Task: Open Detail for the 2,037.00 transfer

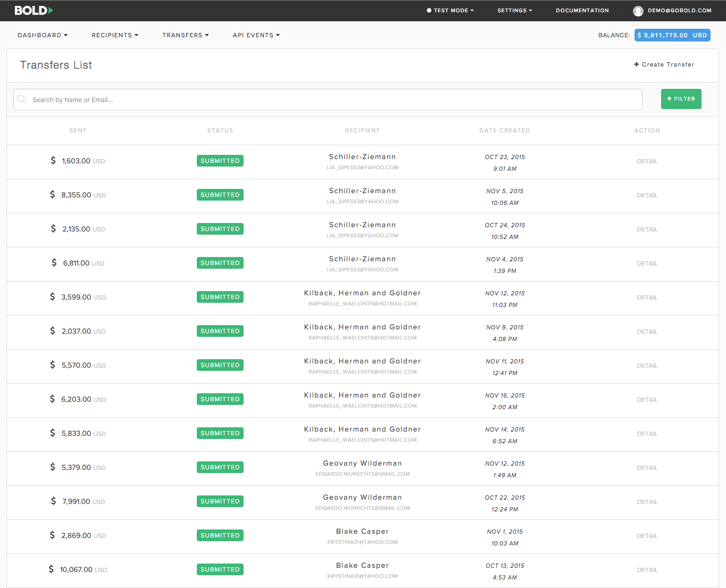Action: click(x=647, y=332)
